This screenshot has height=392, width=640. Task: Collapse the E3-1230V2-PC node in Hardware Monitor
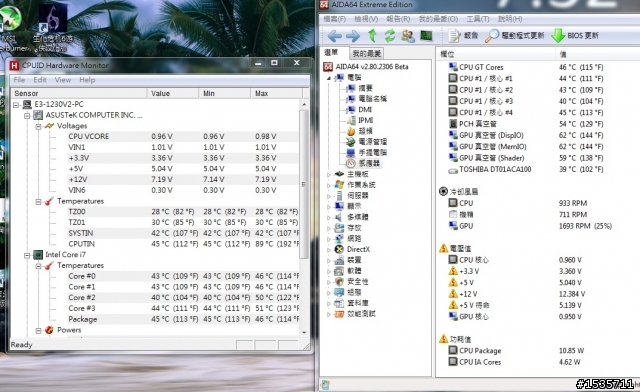[x=16, y=105]
